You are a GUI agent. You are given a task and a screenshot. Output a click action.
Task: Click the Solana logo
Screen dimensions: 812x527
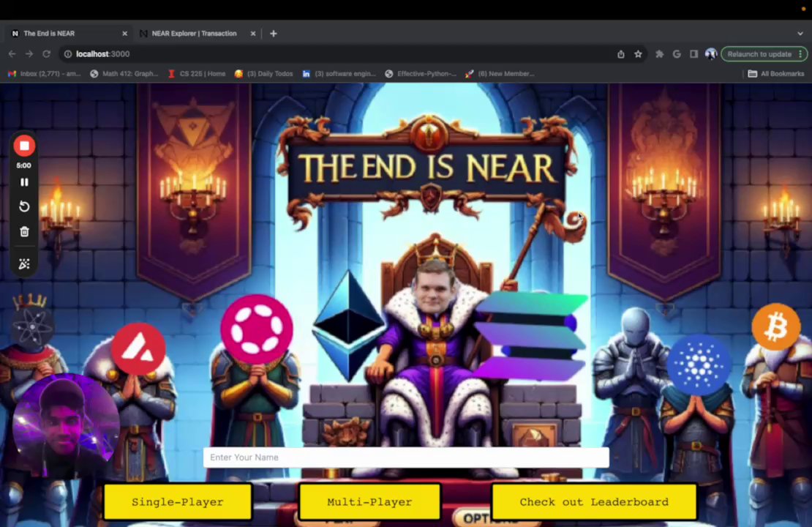pos(531,336)
